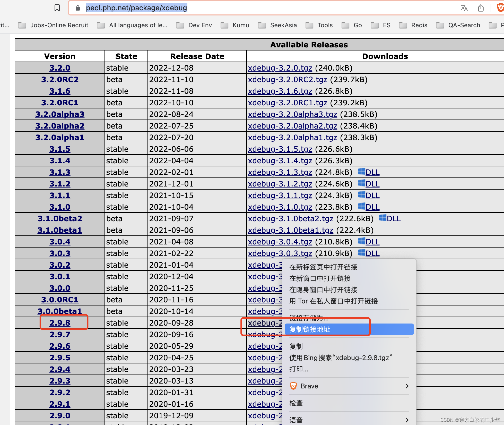The height and width of the screenshot is (425, 504).
Task: Click the Brave icon inside the context menu
Action: coord(293,386)
